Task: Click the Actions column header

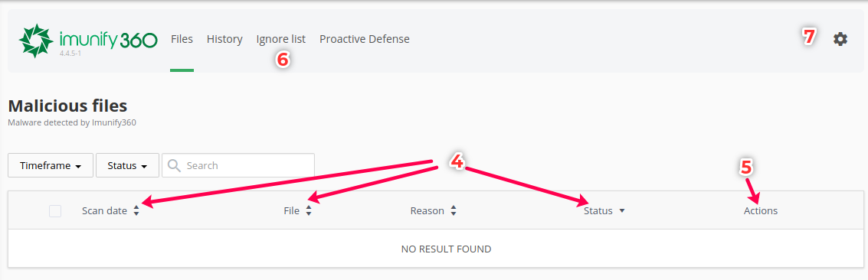Action: (761, 211)
